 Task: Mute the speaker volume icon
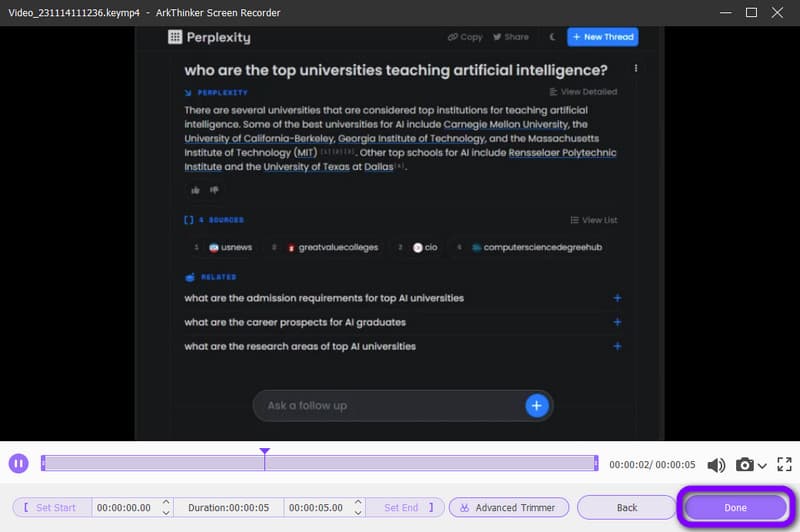pyautogui.click(x=716, y=465)
